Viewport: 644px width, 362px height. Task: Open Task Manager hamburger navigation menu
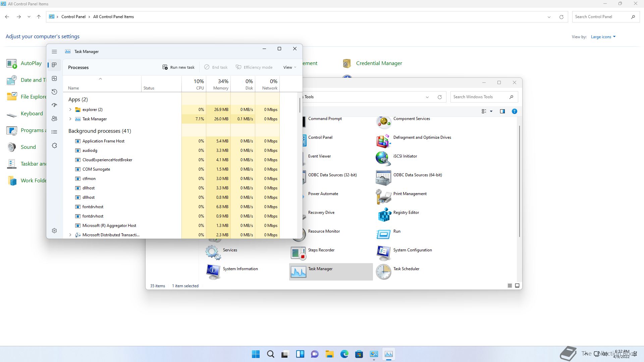[54, 52]
